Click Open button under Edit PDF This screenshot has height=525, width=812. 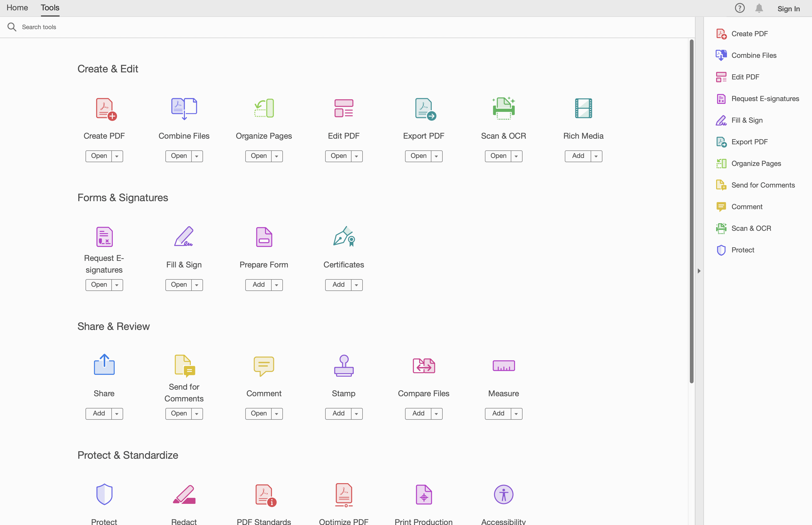coord(338,156)
